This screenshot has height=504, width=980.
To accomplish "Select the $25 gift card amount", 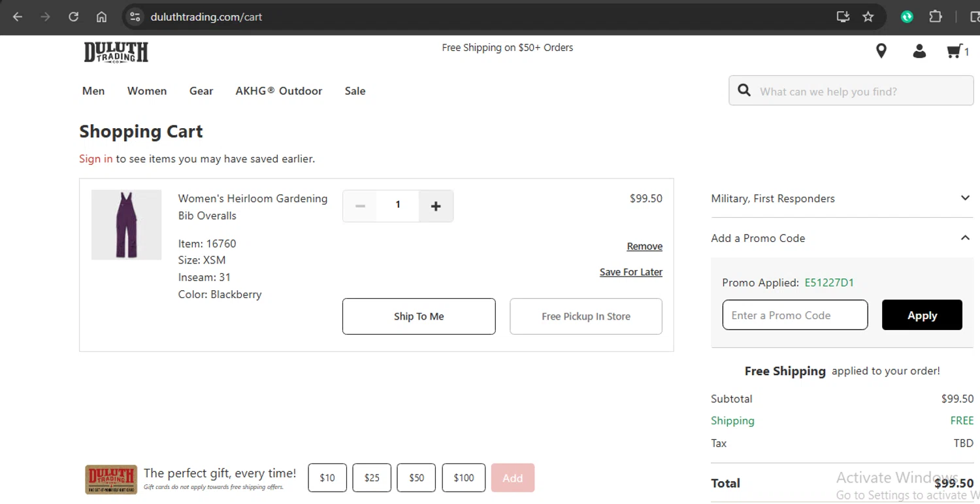I will 372,478.
